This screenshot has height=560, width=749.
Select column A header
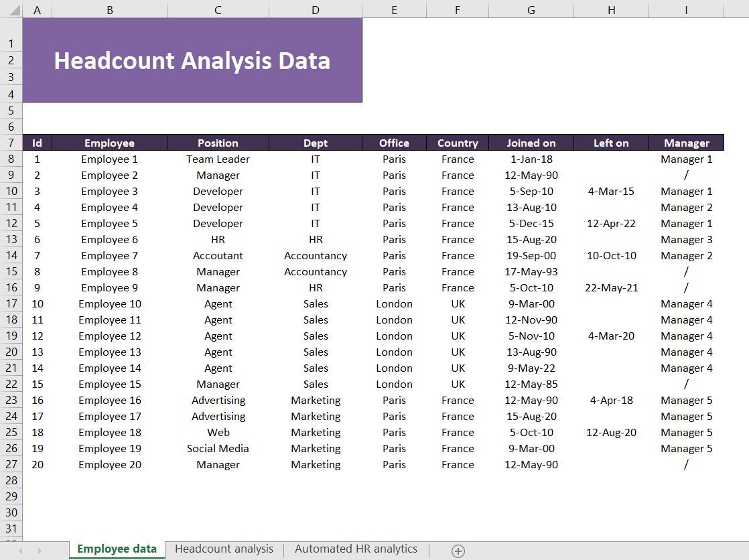[38, 10]
